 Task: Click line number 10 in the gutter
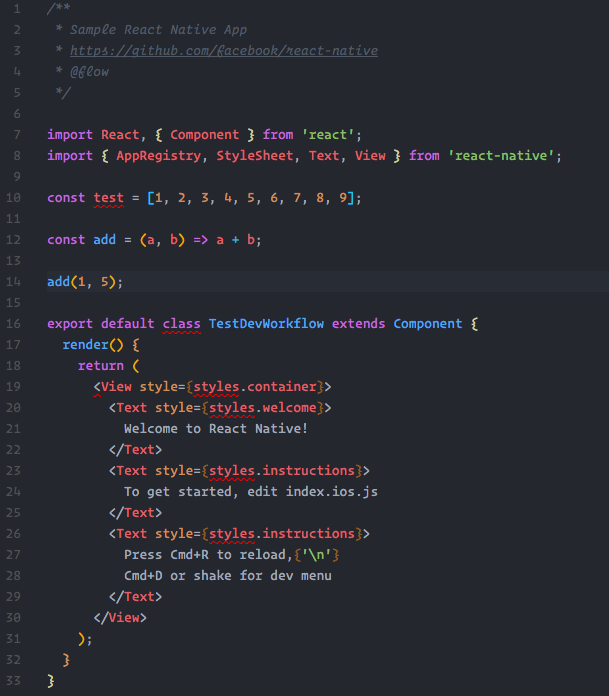point(13,198)
